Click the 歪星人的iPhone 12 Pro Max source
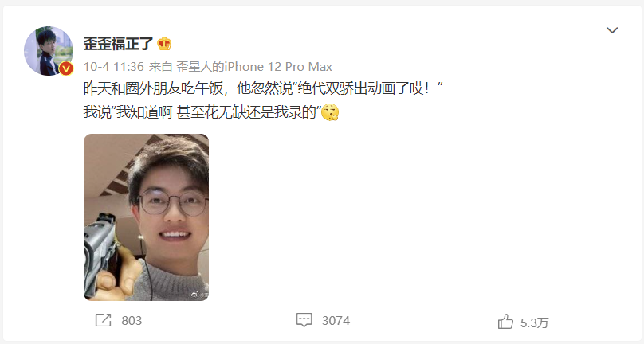644x344 pixels. click(254, 67)
